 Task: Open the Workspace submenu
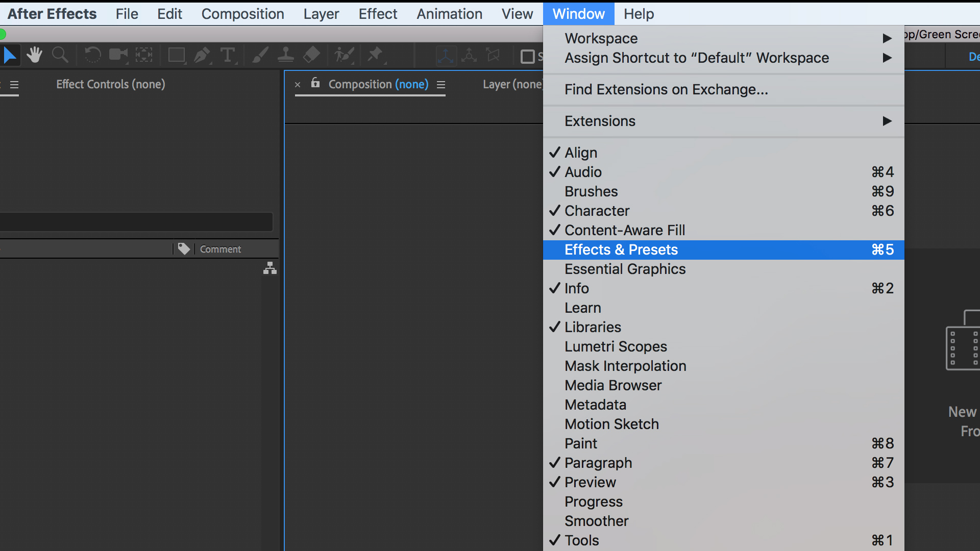[x=601, y=38]
